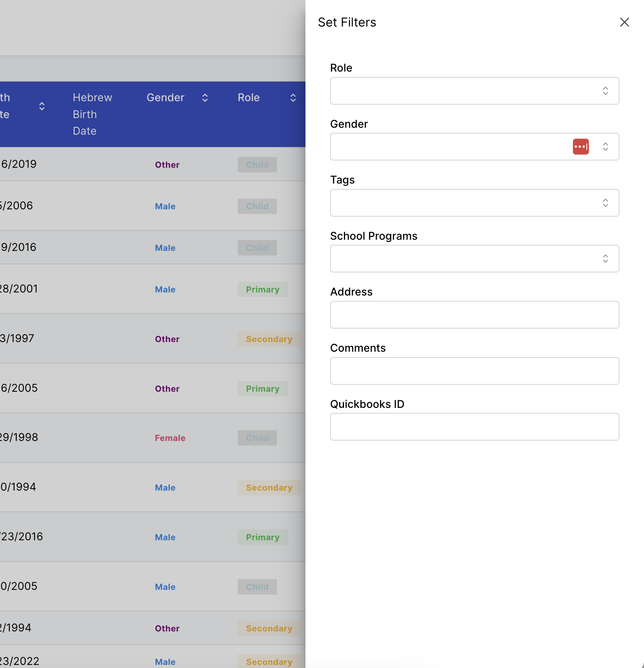Image resolution: width=644 pixels, height=668 pixels.
Task: Expand the Tags filter dropdown
Action: click(462, 203)
